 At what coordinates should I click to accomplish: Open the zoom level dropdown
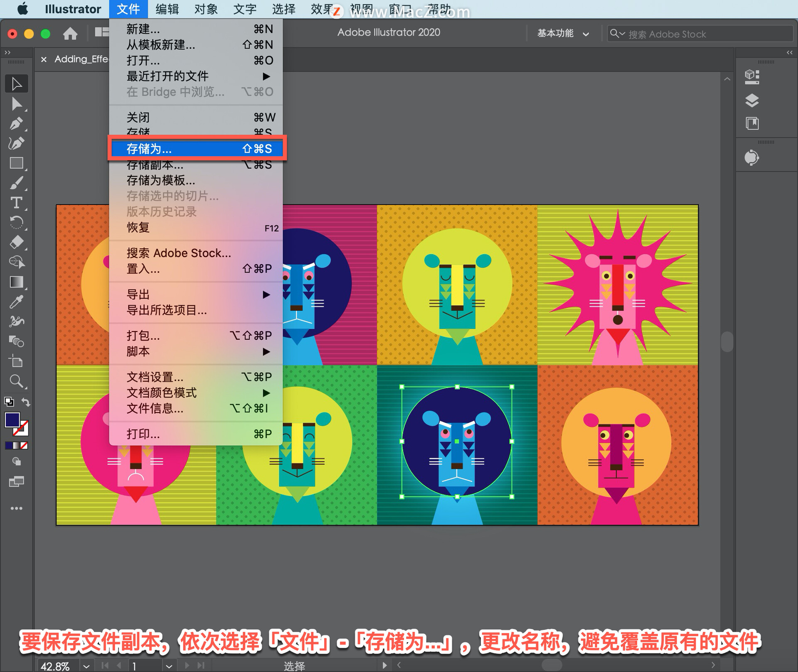point(86,666)
